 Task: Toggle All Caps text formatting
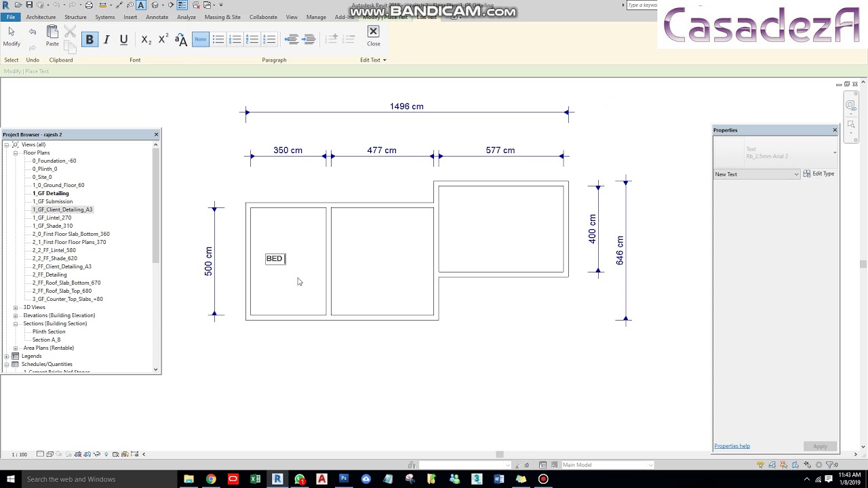point(180,40)
